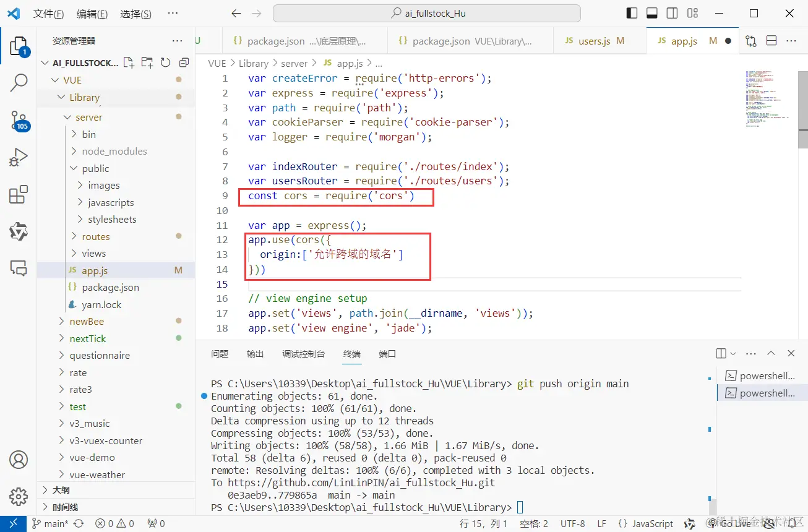Viewport: 808px width, 532px height.
Task: Switch to the 输出 panel tab
Action: point(255,354)
